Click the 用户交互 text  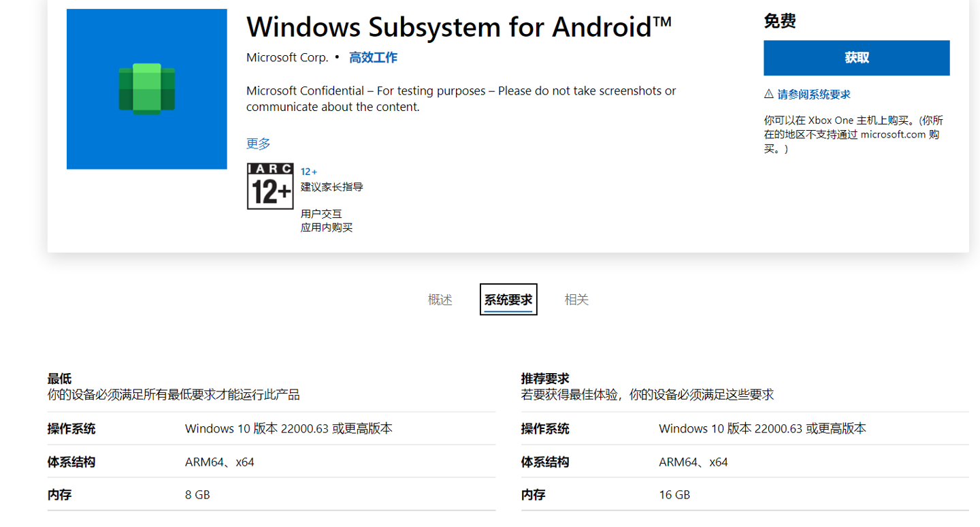(x=321, y=214)
